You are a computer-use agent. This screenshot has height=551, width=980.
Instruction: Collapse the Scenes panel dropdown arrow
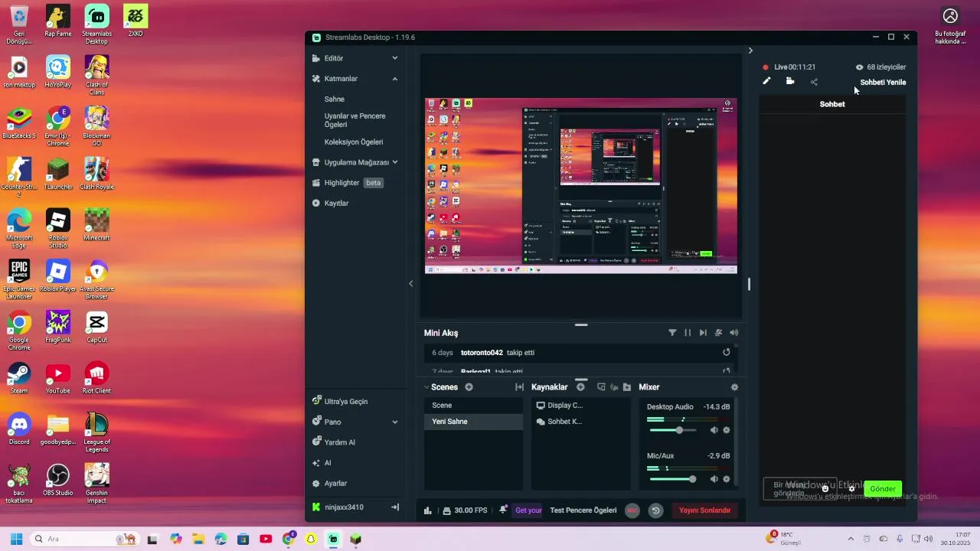pyautogui.click(x=426, y=387)
